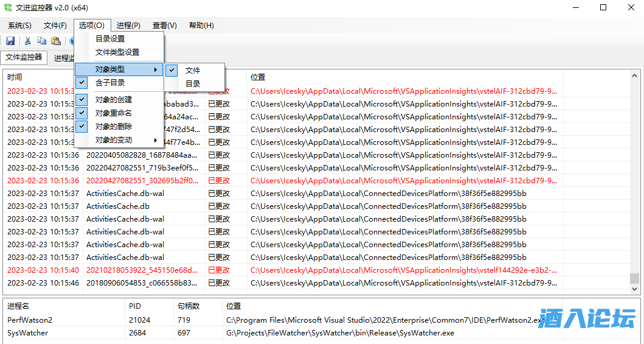The image size is (644, 344).
Task: Sort the list by the 位置 column header
Action: (x=258, y=77)
